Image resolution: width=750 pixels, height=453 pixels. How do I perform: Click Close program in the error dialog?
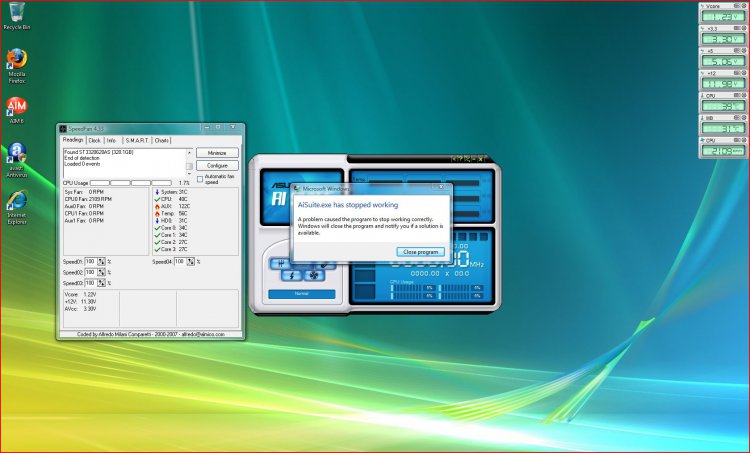point(420,252)
